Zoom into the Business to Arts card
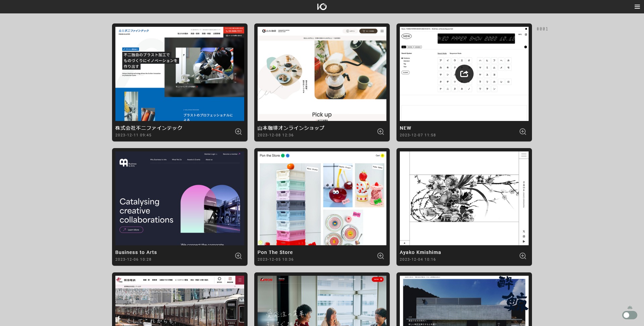The height and width of the screenshot is (326, 644). (x=238, y=256)
